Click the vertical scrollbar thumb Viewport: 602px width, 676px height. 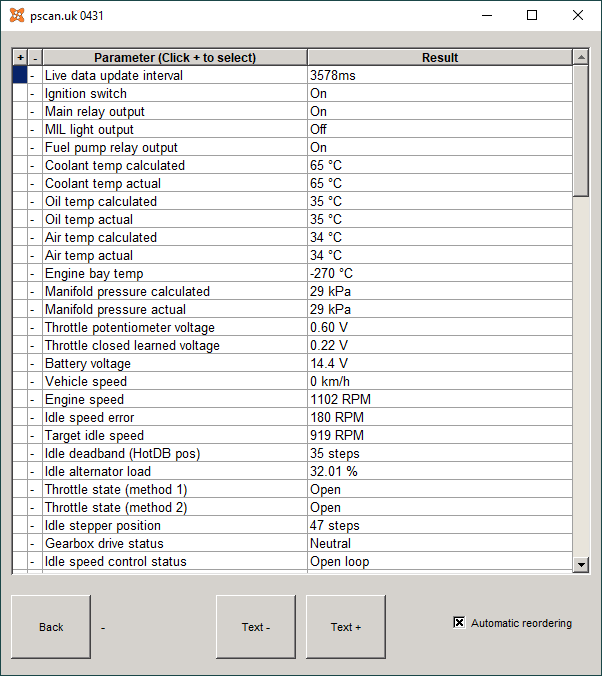click(581, 131)
